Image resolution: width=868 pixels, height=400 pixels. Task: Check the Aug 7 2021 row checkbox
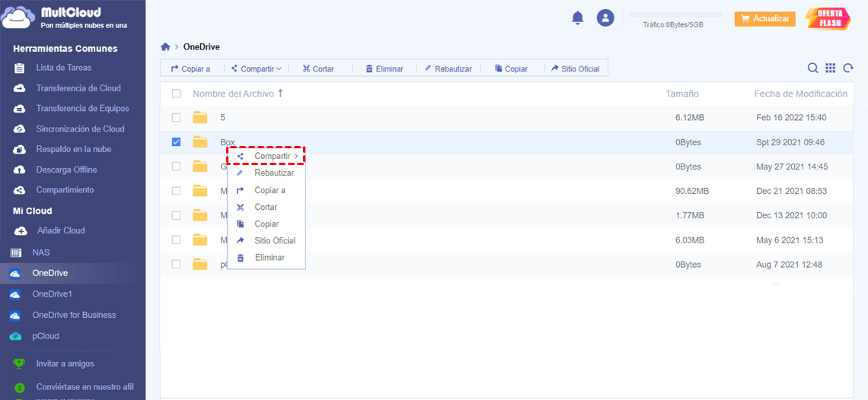tap(176, 264)
